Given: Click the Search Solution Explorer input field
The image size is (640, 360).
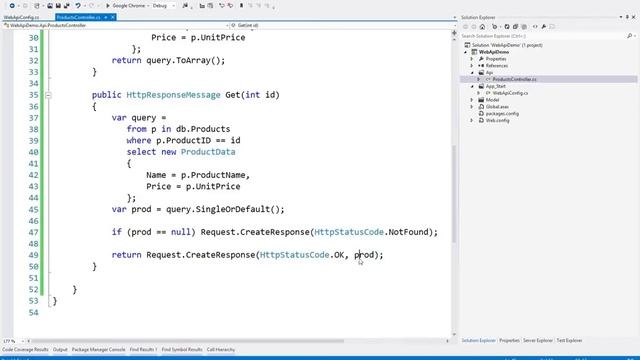Looking at the screenshot, I should 543,36.
